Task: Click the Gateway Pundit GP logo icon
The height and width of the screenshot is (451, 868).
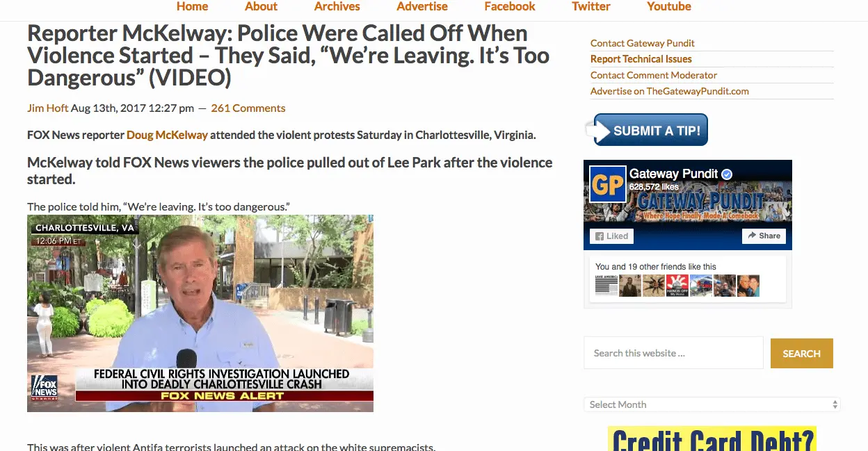Action: tap(607, 184)
